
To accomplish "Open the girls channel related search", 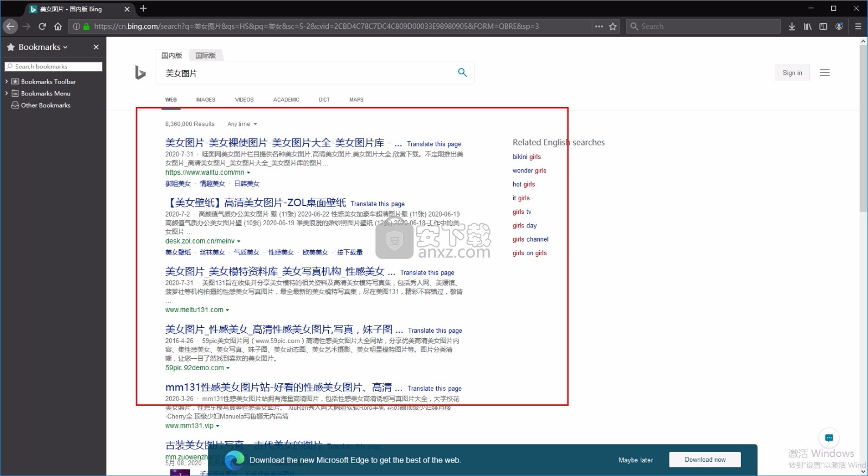I will pyautogui.click(x=531, y=239).
